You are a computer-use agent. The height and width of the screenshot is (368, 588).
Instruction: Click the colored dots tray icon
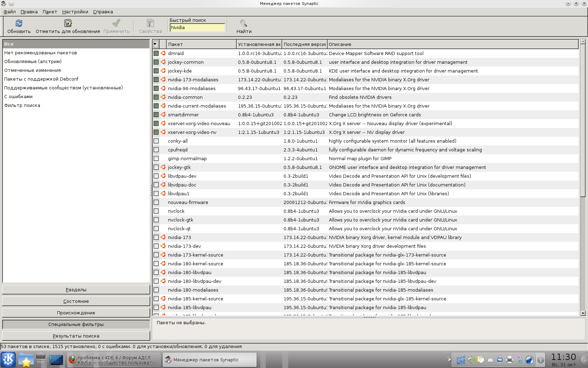point(519,360)
